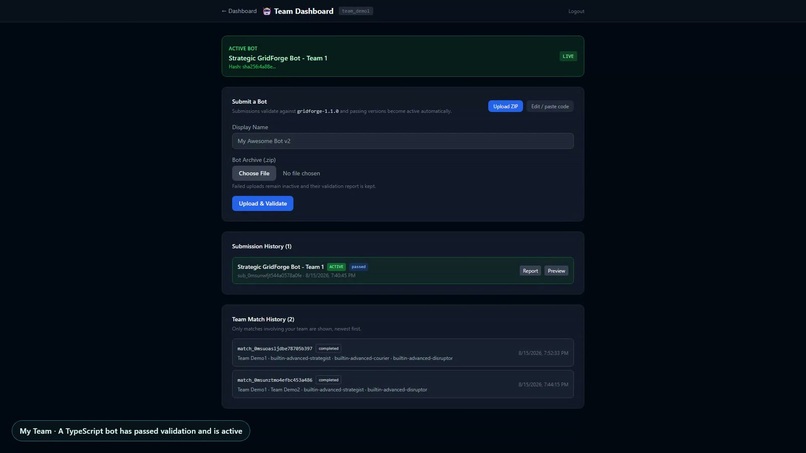
Task: Go back via the Dashboard link
Action: (x=239, y=11)
